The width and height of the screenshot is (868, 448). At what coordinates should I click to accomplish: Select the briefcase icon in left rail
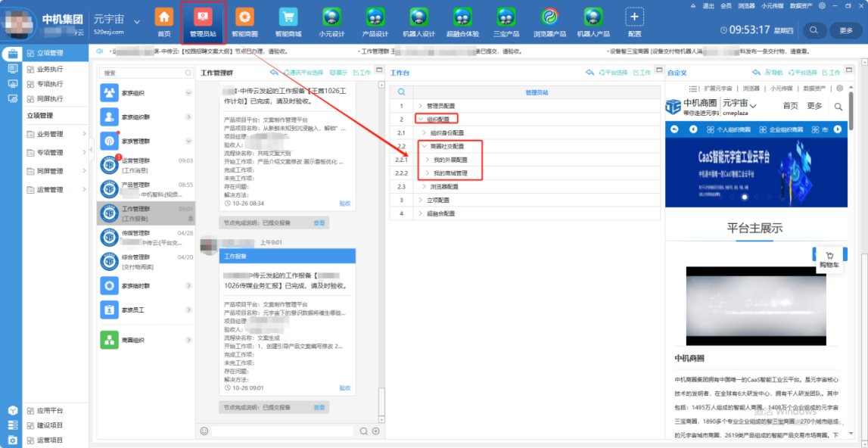(12, 54)
